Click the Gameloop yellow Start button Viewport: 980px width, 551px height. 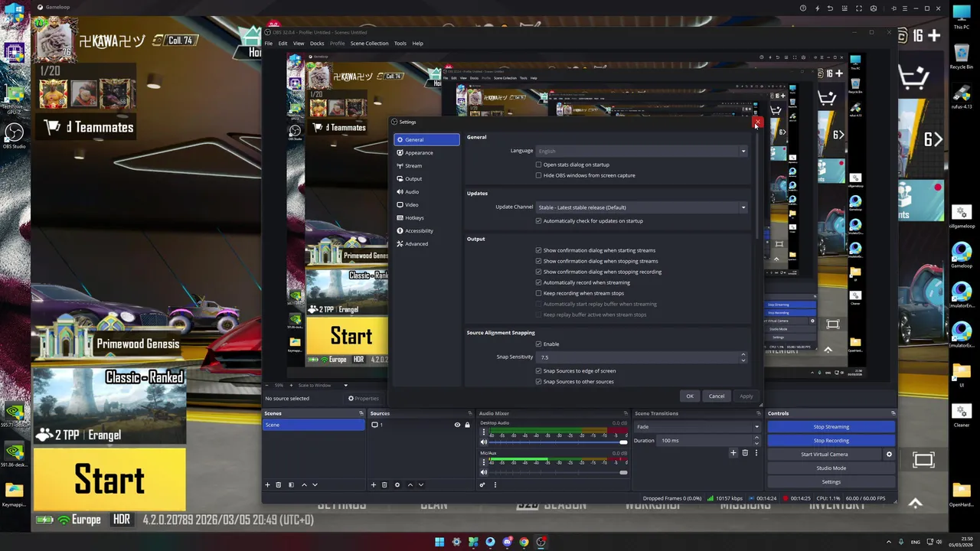109,480
